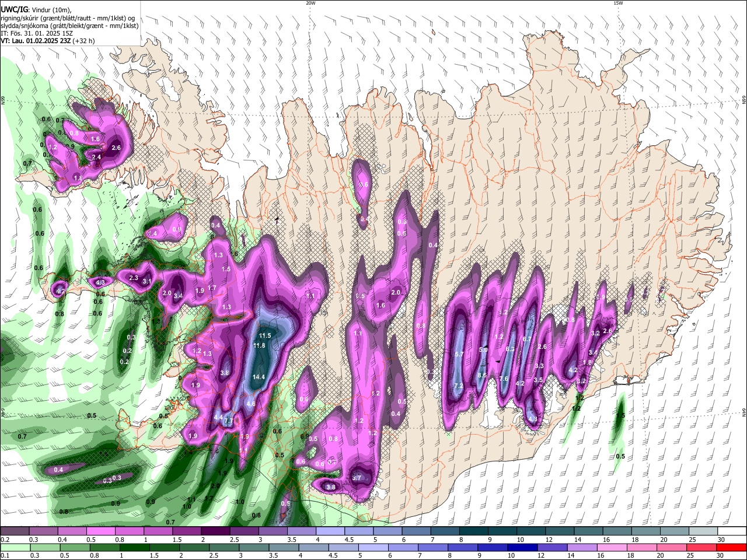
Task: Click the bright pink 0.5 swatch in the snow legend
Action: [x=100, y=531]
